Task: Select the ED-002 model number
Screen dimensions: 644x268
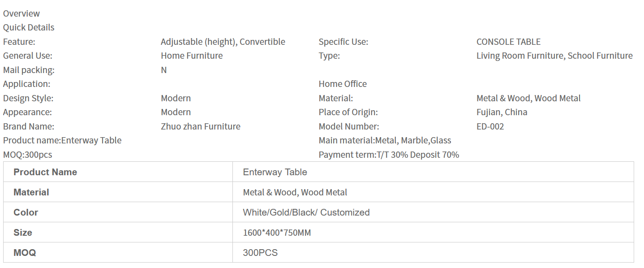Action: pyautogui.click(x=490, y=126)
